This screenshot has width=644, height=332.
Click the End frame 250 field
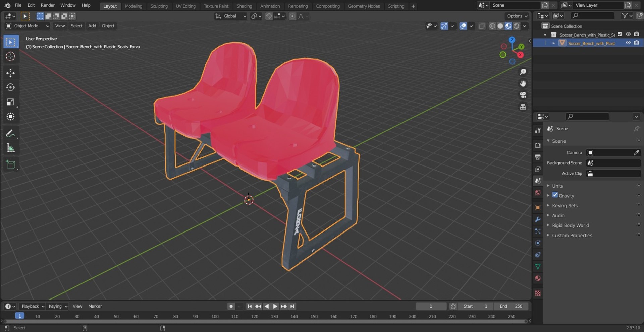[x=511, y=306]
